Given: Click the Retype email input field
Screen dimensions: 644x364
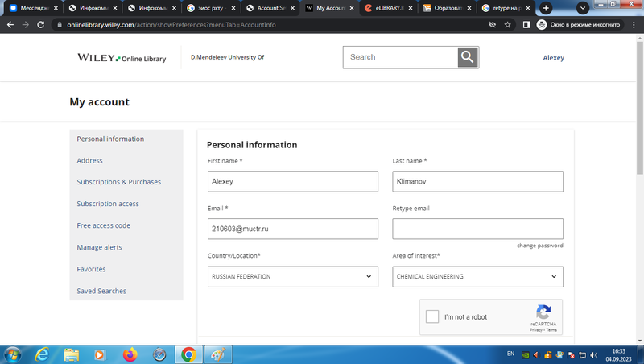Looking at the screenshot, I should [x=477, y=229].
